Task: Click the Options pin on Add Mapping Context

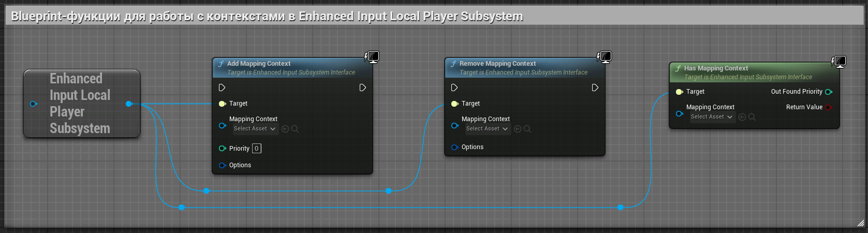Action: coord(222,165)
